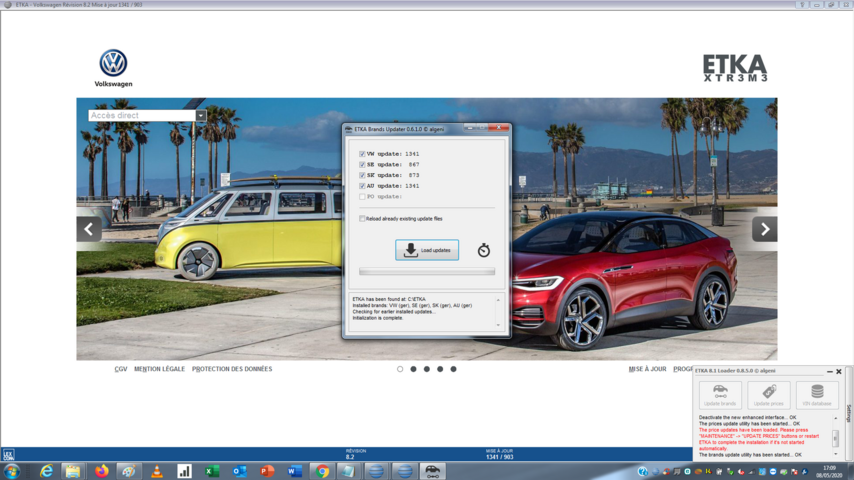Toggle the VW update 1341 checkbox
This screenshot has width=854, height=480.
[x=362, y=154]
